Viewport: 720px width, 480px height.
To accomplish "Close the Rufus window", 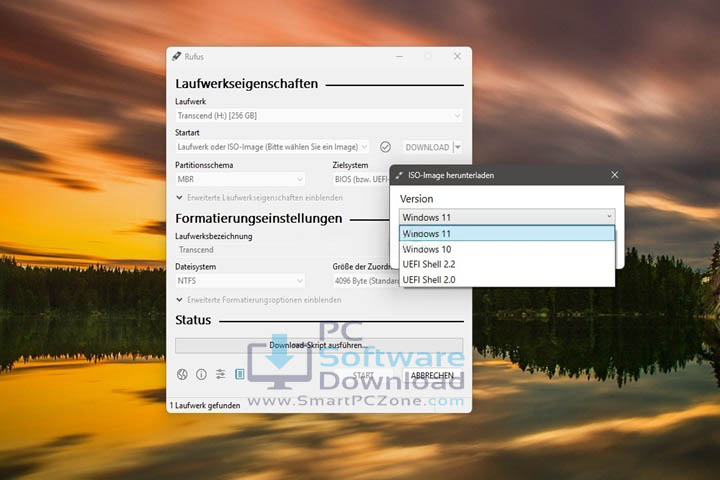I will pos(457,56).
